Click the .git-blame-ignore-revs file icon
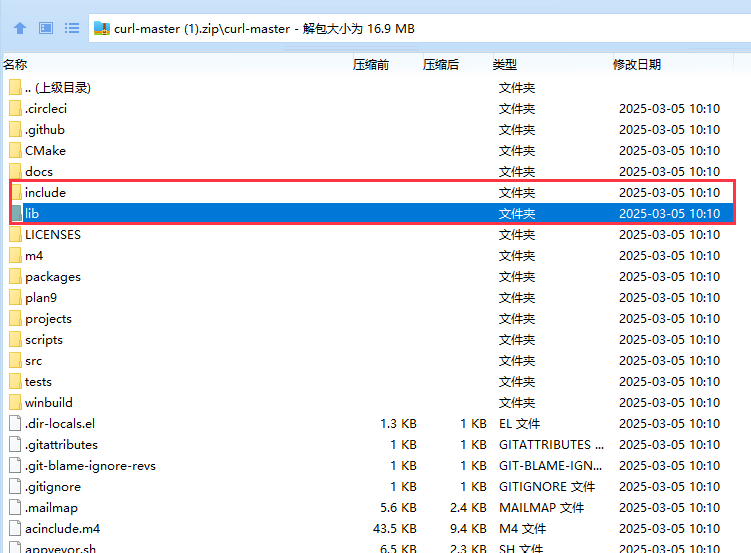This screenshot has width=751, height=553. [x=15, y=465]
